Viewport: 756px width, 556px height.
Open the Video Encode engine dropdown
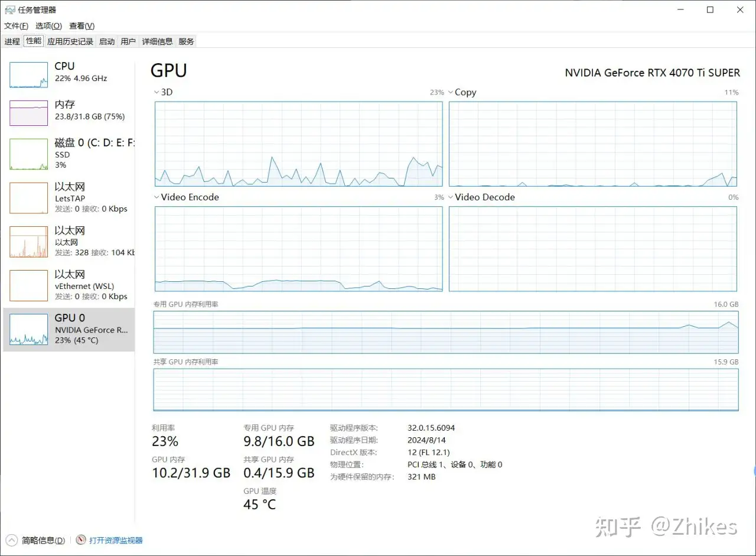pyautogui.click(x=157, y=197)
